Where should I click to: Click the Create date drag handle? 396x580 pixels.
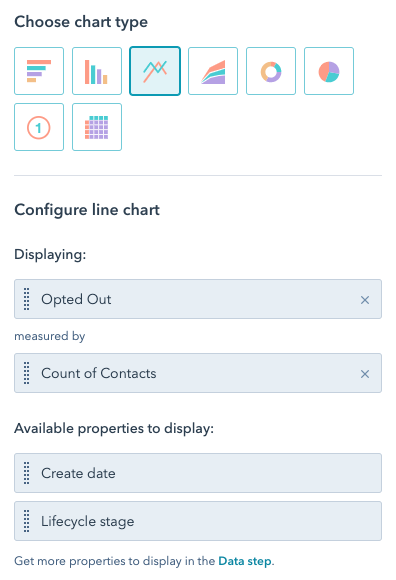coord(27,473)
